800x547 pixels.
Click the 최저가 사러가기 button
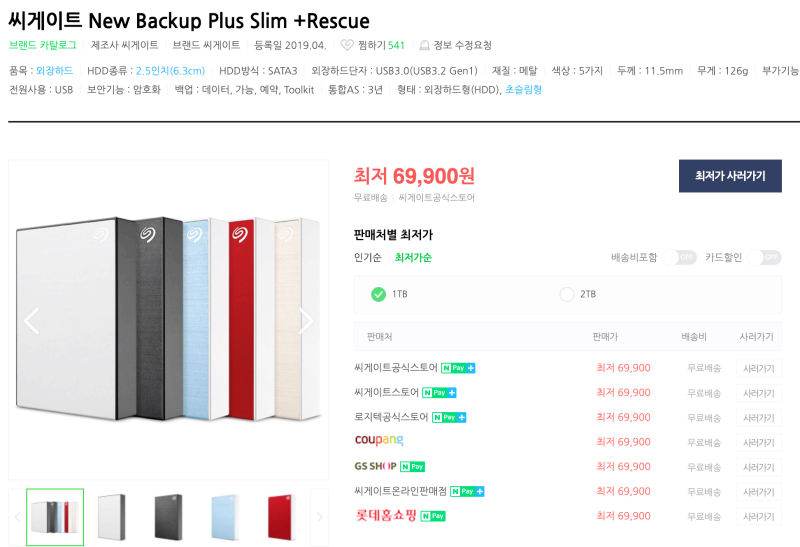[x=730, y=176]
